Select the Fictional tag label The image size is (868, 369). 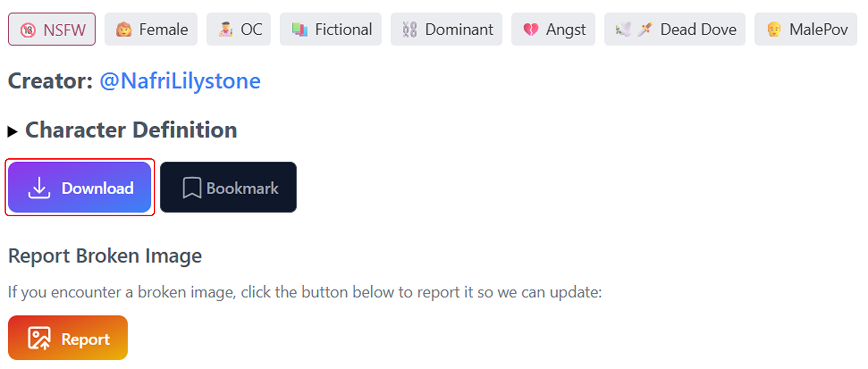(x=343, y=29)
